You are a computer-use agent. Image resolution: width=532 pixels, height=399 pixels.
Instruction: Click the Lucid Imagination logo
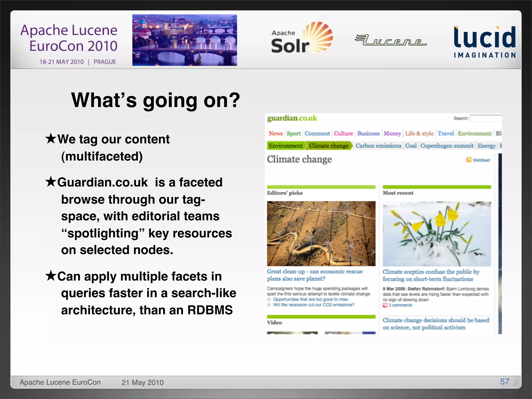pyautogui.click(x=485, y=42)
